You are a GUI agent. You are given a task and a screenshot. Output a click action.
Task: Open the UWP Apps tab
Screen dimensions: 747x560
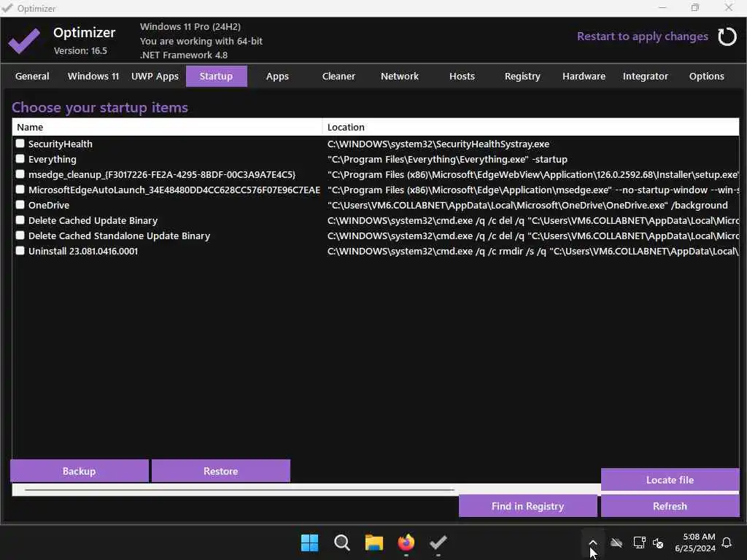[155, 76]
